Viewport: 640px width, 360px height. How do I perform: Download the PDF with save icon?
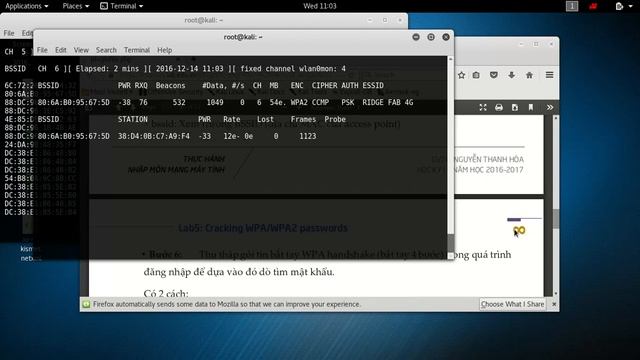(x=515, y=107)
